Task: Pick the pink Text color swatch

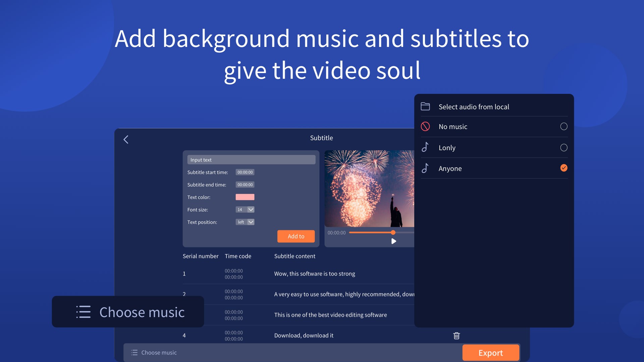Action: (245, 197)
